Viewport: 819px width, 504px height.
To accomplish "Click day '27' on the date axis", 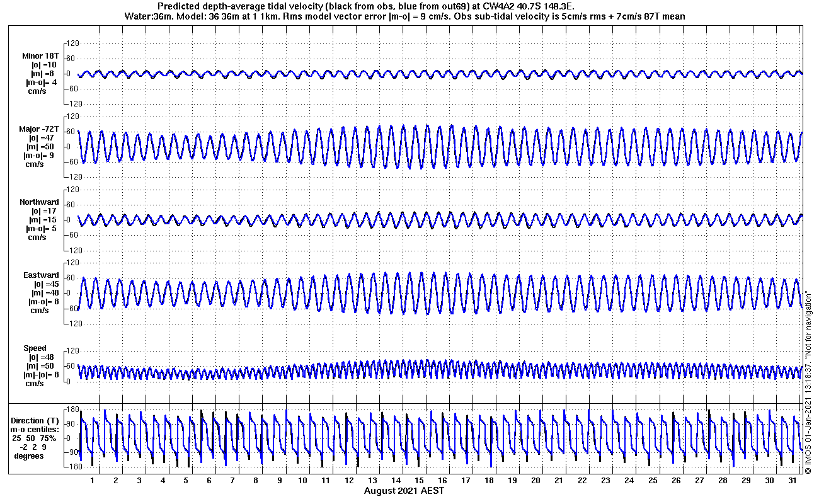I will pyautogui.click(x=699, y=481).
